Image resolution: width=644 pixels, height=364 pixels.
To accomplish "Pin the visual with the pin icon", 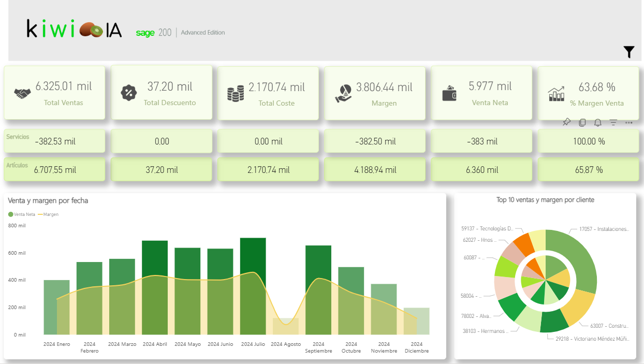I will click(x=566, y=122).
